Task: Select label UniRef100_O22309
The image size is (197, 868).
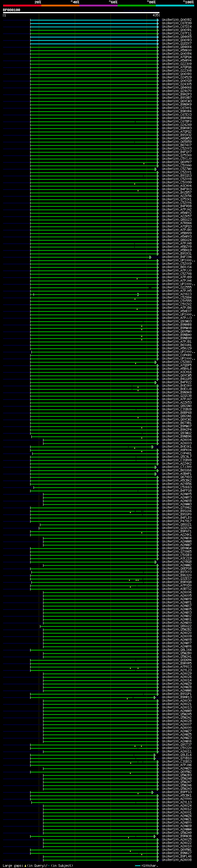Action: tap(176, 64)
